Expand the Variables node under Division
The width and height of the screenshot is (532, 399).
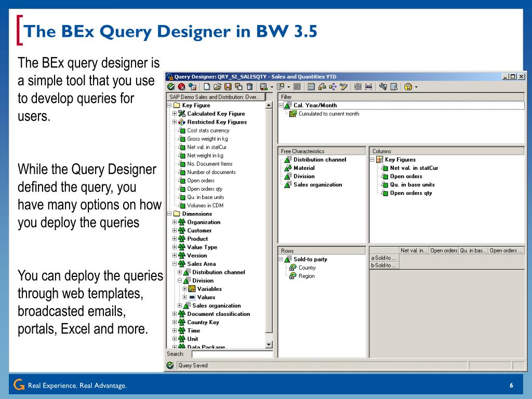click(185, 289)
